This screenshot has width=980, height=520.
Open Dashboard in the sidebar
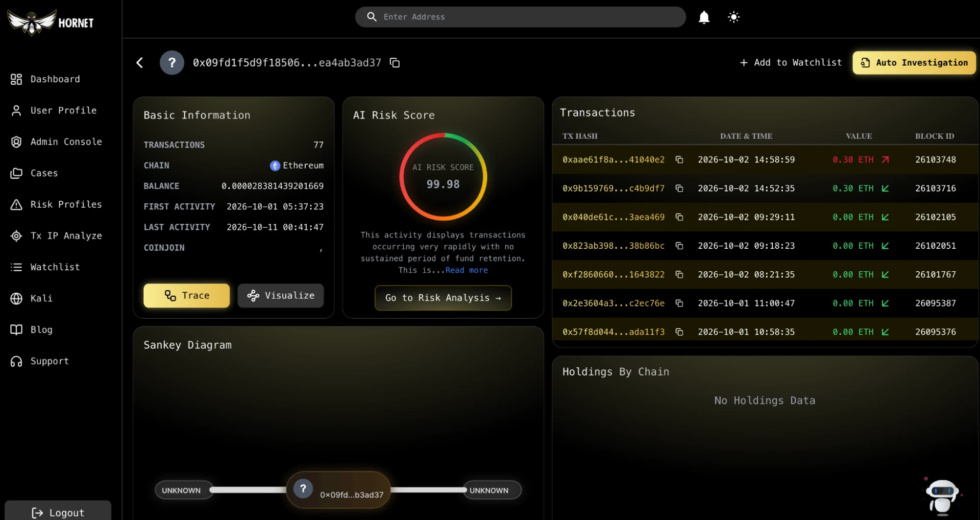(x=45, y=79)
